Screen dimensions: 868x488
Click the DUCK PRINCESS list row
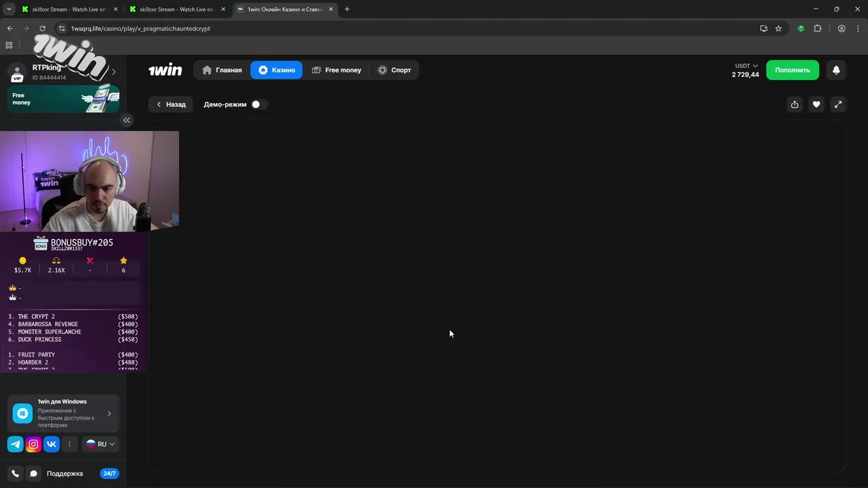(x=73, y=340)
